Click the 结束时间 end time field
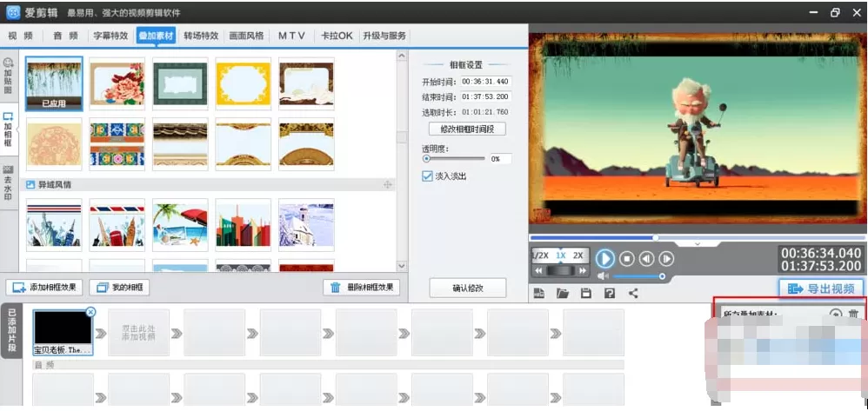 486,96
